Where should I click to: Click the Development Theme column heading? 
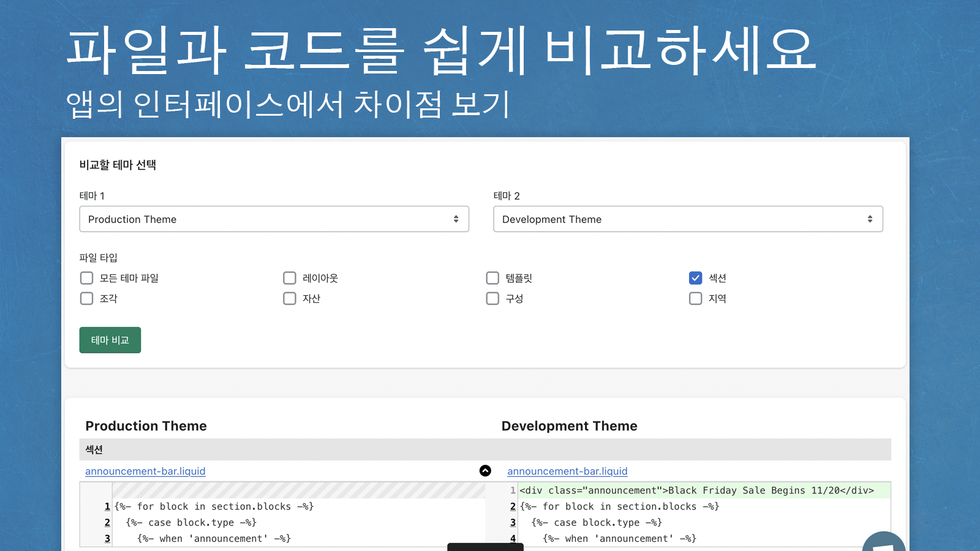pos(570,426)
